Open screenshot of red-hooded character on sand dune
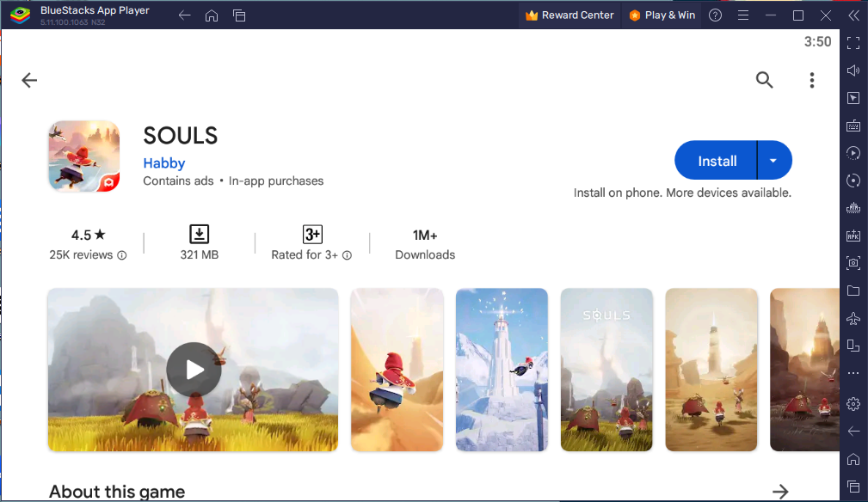The height and width of the screenshot is (502, 868). tap(397, 370)
